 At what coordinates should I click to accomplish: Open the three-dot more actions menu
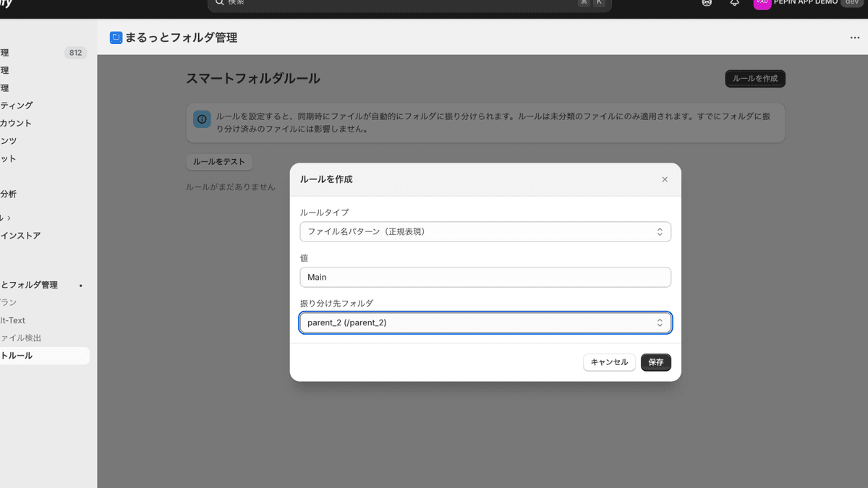pyautogui.click(x=855, y=38)
